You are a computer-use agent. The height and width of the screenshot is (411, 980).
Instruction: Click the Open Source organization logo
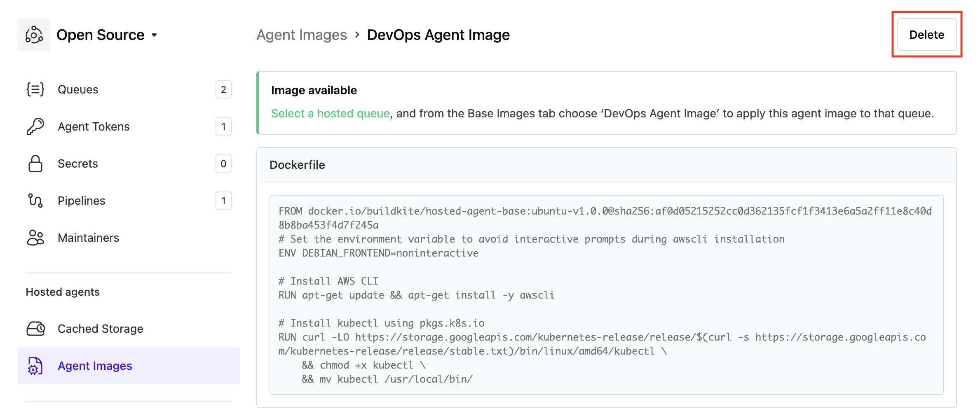click(x=34, y=35)
